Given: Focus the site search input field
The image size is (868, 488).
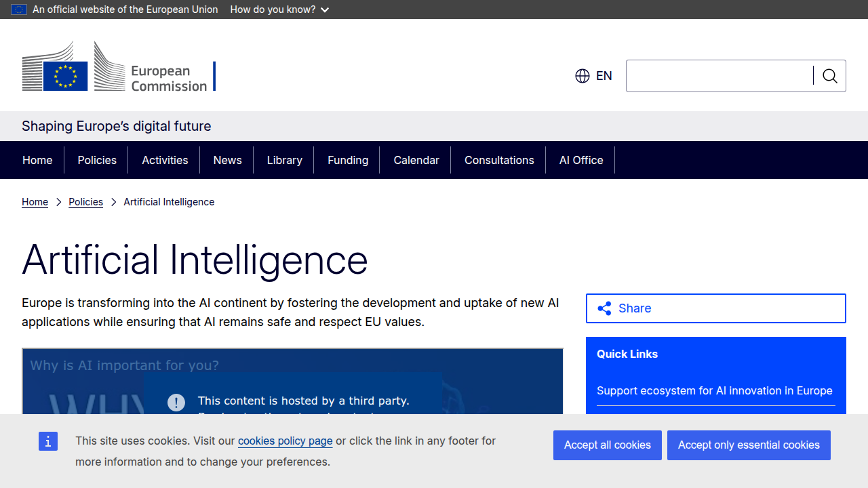Looking at the screenshot, I should coord(719,76).
